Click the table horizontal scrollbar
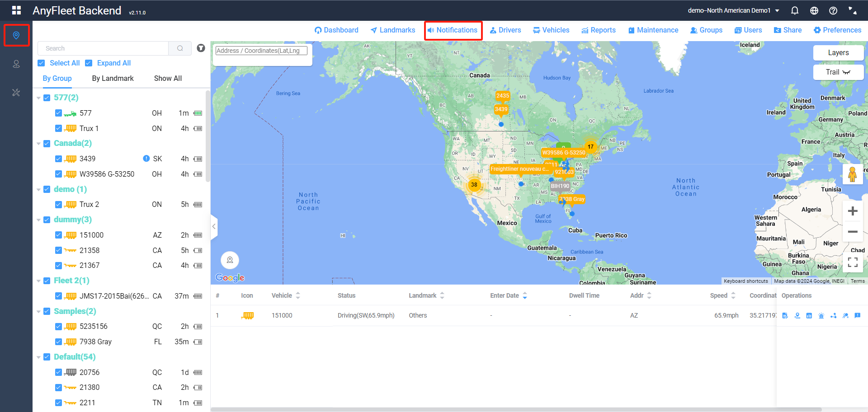Screen dimensions: 868x412 (x=516, y=410)
